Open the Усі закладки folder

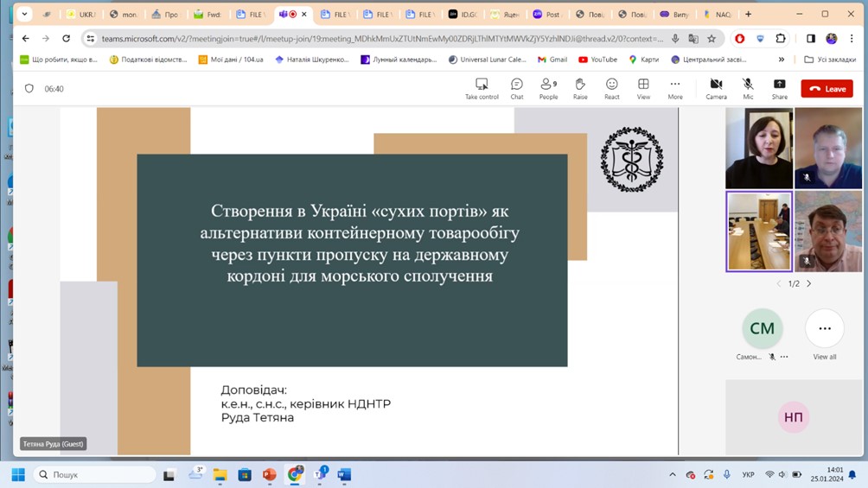pos(830,60)
